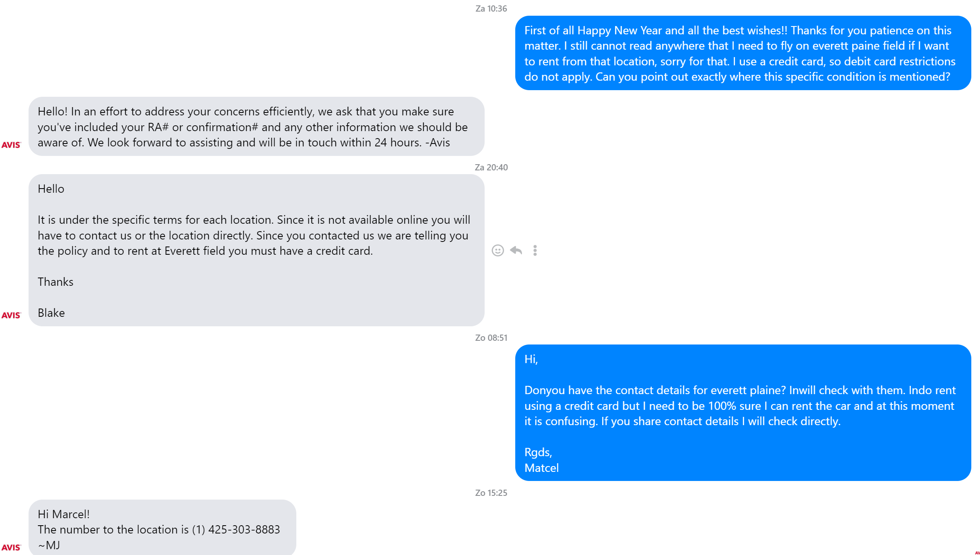Click the message about Everett field policy

pyautogui.click(x=255, y=235)
